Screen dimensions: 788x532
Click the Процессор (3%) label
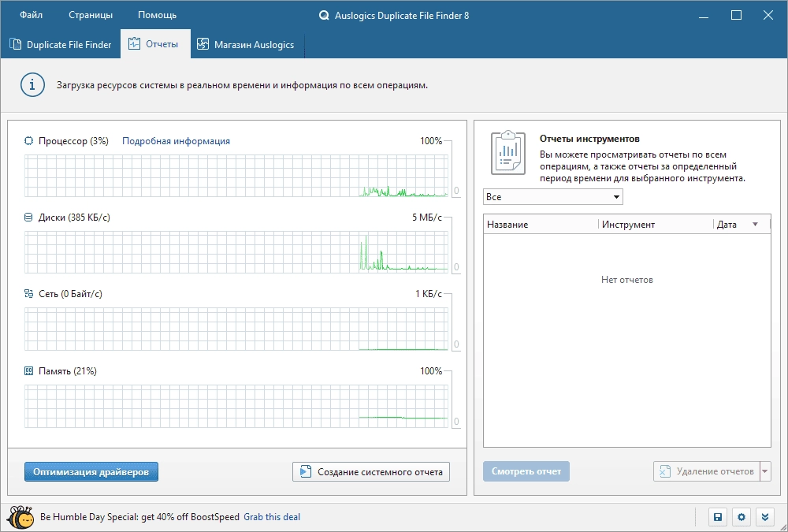click(73, 141)
